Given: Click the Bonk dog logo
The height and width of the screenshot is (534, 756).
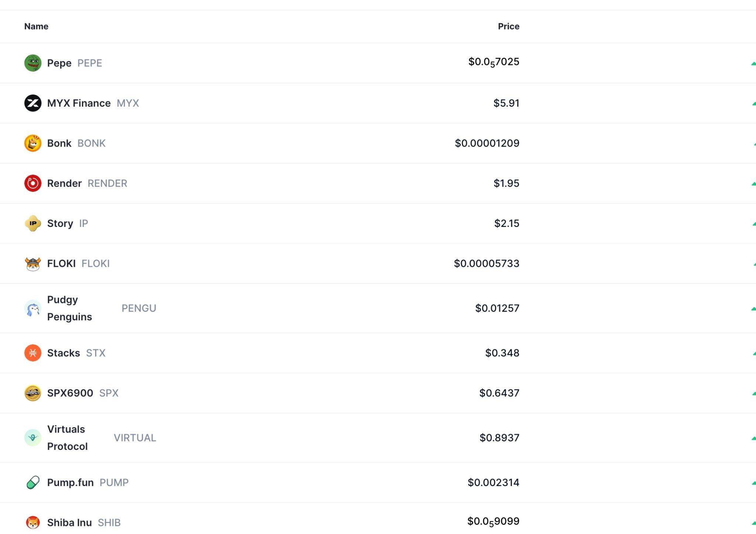Looking at the screenshot, I should [x=33, y=143].
